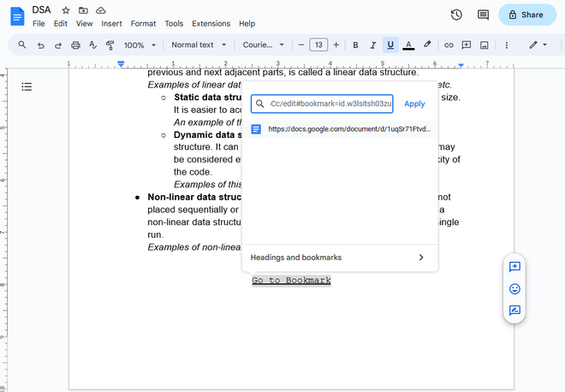This screenshot has width=565, height=392.
Task: Click the font size 13 field
Action: pyautogui.click(x=318, y=45)
